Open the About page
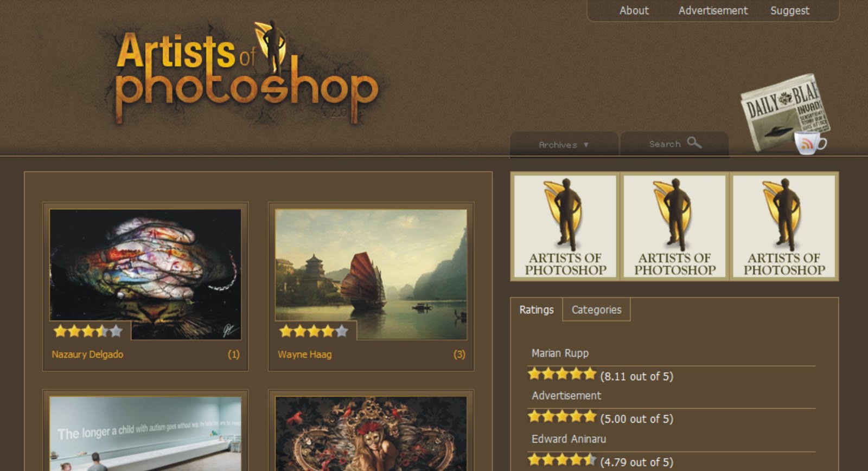 634,10
